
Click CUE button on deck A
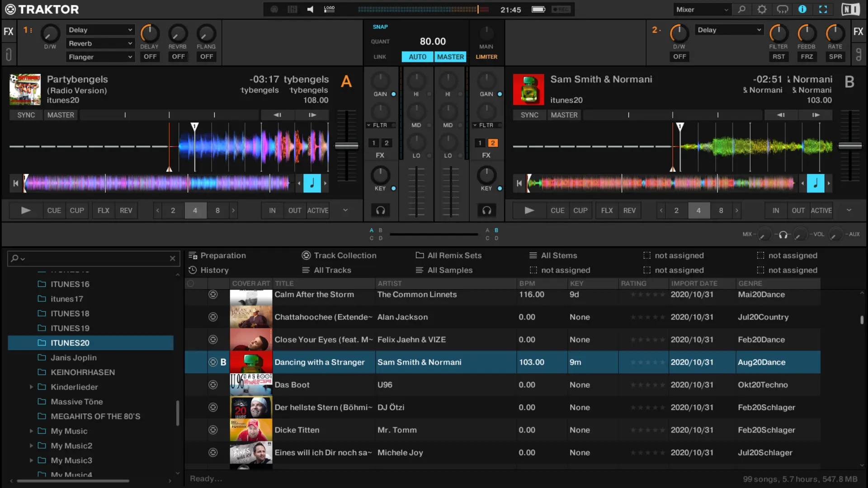tap(54, 211)
